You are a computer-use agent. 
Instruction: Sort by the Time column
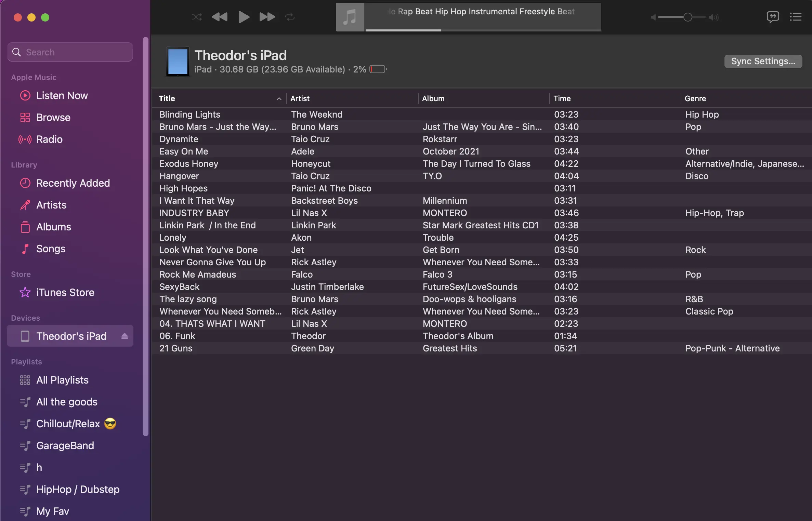point(615,98)
